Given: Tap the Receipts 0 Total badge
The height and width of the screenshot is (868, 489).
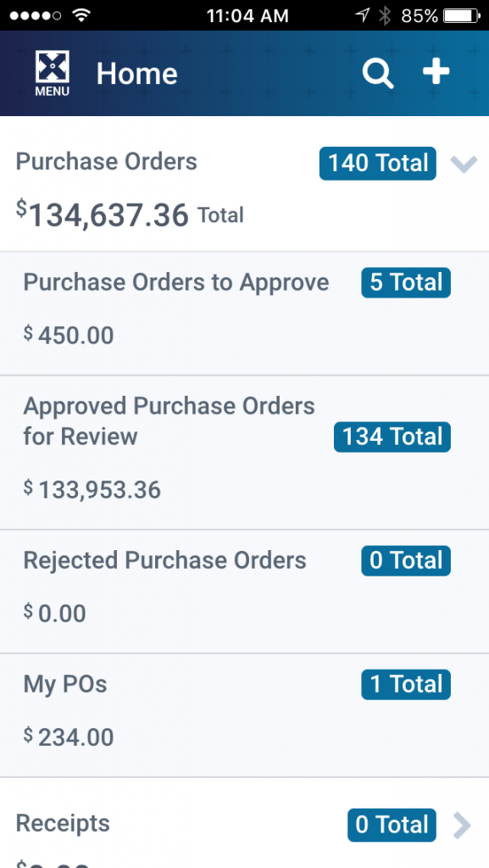Looking at the screenshot, I should pyautogui.click(x=392, y=825).
